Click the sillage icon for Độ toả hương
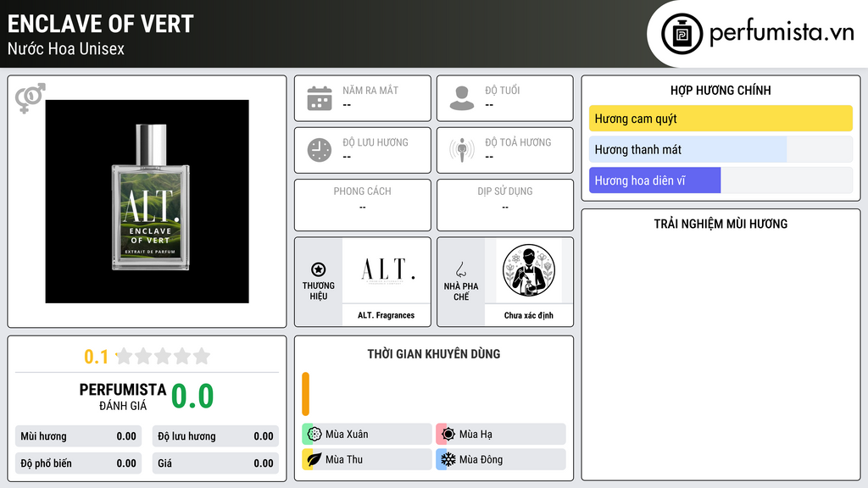868x488 pixels. [462, 150]
